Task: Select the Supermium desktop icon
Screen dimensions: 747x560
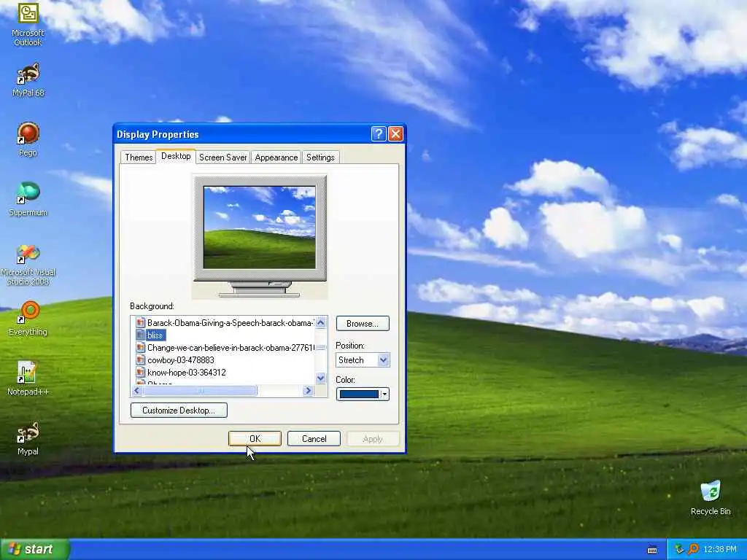Action: [28, 199]
